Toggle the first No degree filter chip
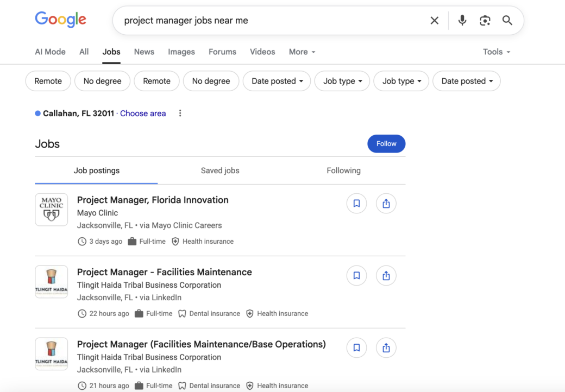Image resolution: width=565 pixels, height=392 pixels. 102,81
